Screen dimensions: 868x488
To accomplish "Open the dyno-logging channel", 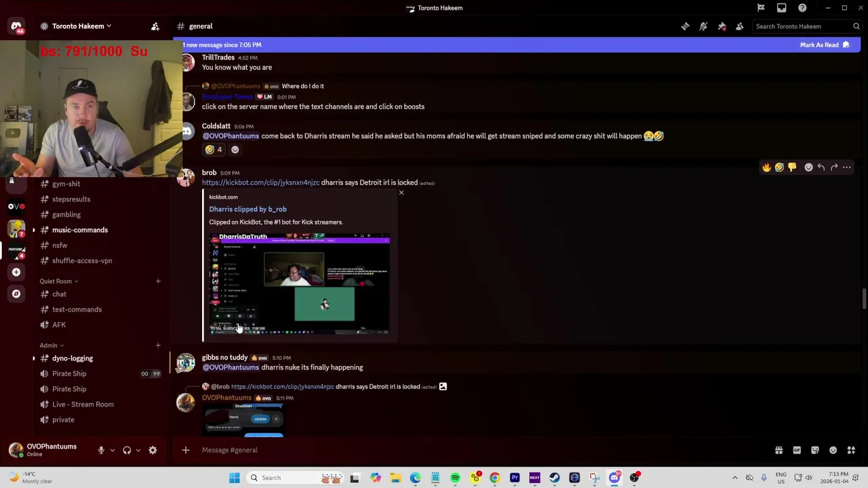I will point(73,359).
